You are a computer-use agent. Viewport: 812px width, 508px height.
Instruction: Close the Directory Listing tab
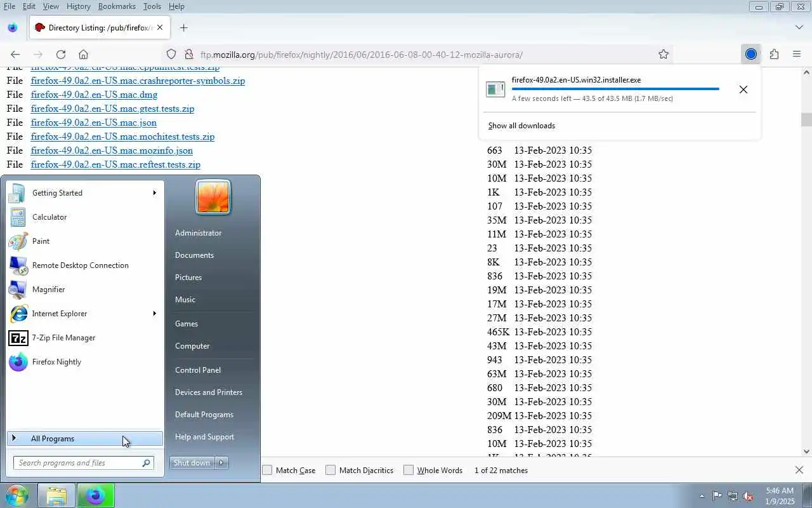coord(160,28)
